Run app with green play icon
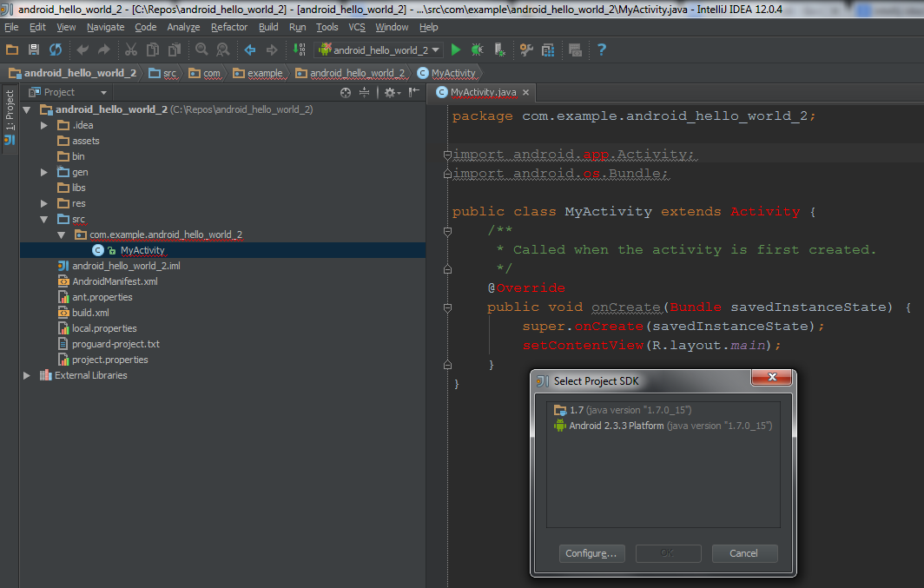 456,50
